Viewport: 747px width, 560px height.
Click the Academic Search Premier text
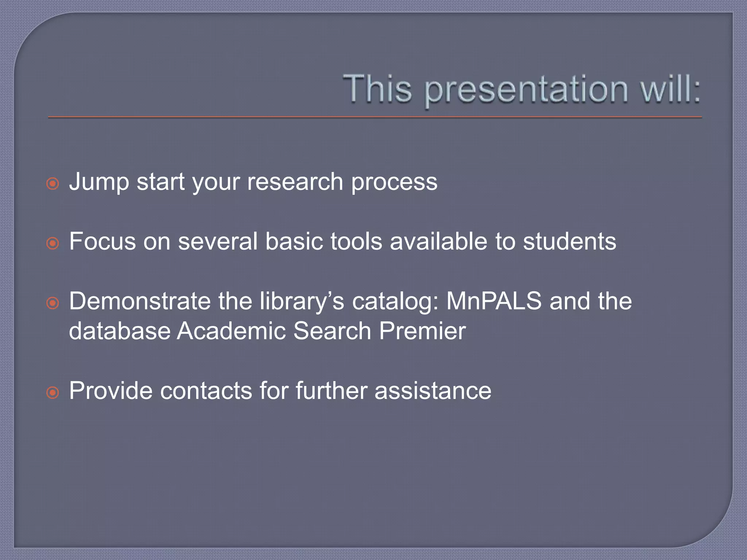click(x=321, y=331)
